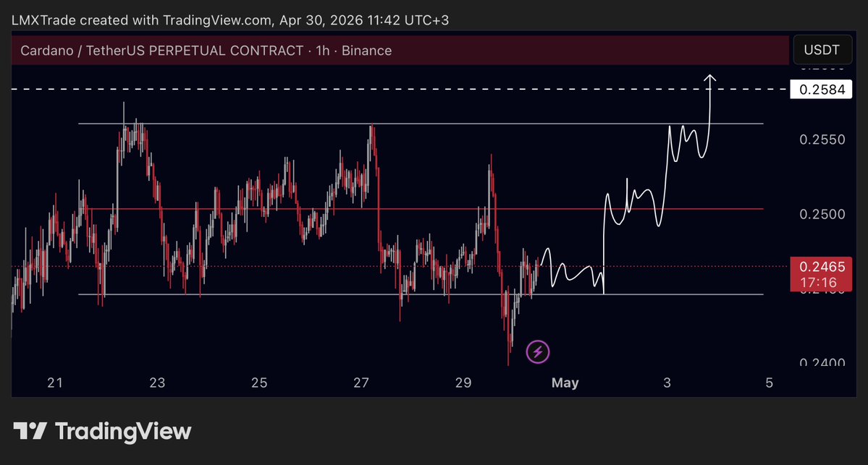Click the 0.2550 price axis label
Viewport: 868px width, 465px height.
tap(822, 140)
